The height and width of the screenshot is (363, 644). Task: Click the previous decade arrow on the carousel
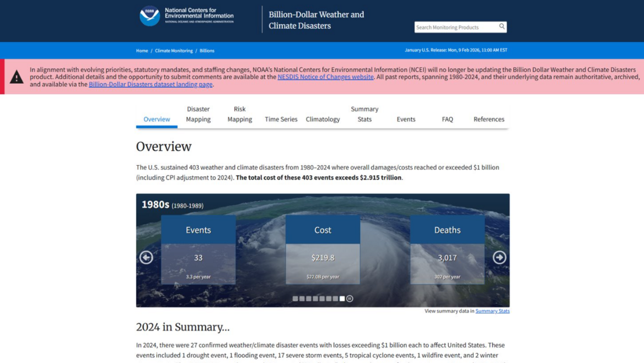(146, 257)
